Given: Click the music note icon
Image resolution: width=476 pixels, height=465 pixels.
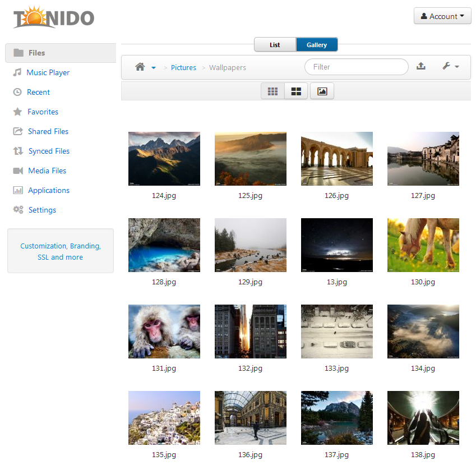Looking at the screenshot, I should point(17,72).
